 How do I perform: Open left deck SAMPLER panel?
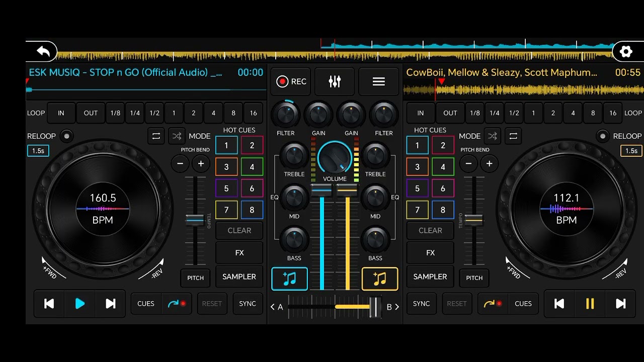[239, 277]
